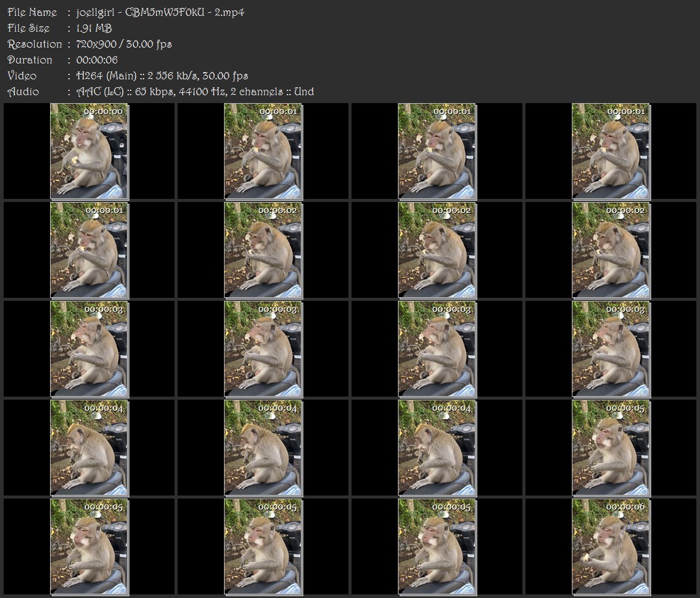Open second-row fourth-column thumbnail at 00:00:02

pyautogui.click(x=611, y=250)
